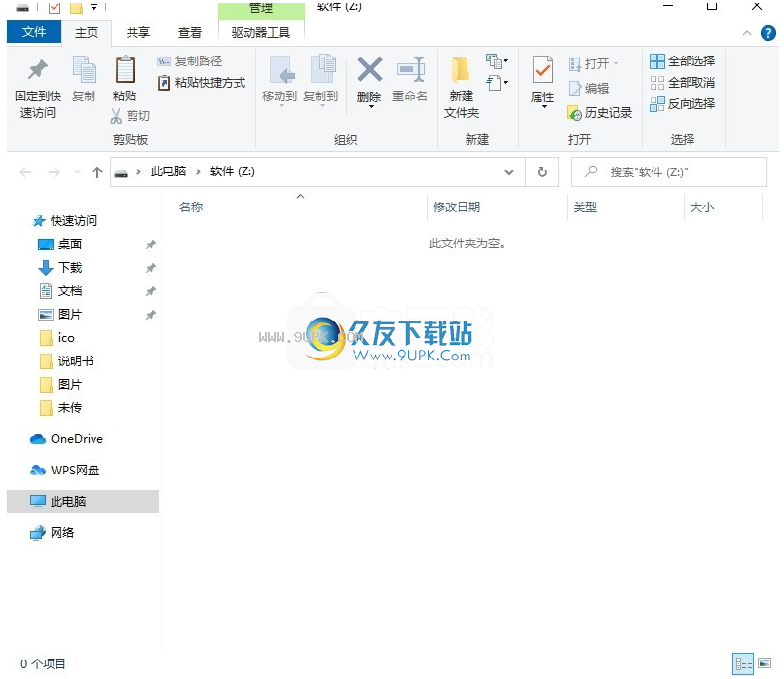Open recent locations dropdown arrow
784x679 pixels.
pos(78,172)
